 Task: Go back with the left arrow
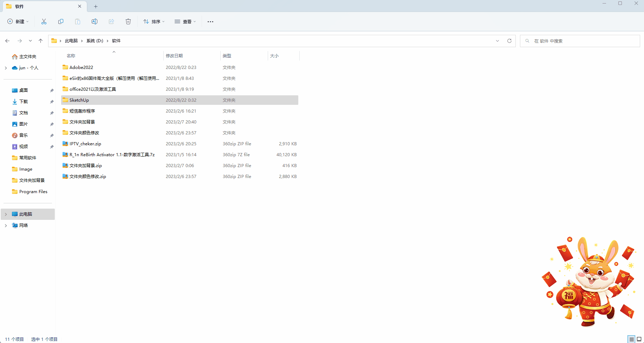[7, 41]
